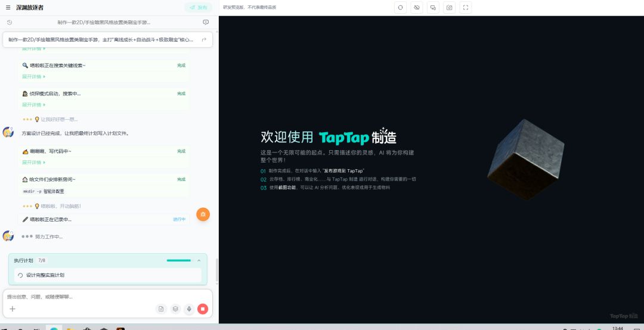The width and height of the screenshot is (644, 330).
Task: Click the 欢迎使用 TapTap 制造 heading
Action: 329,137
